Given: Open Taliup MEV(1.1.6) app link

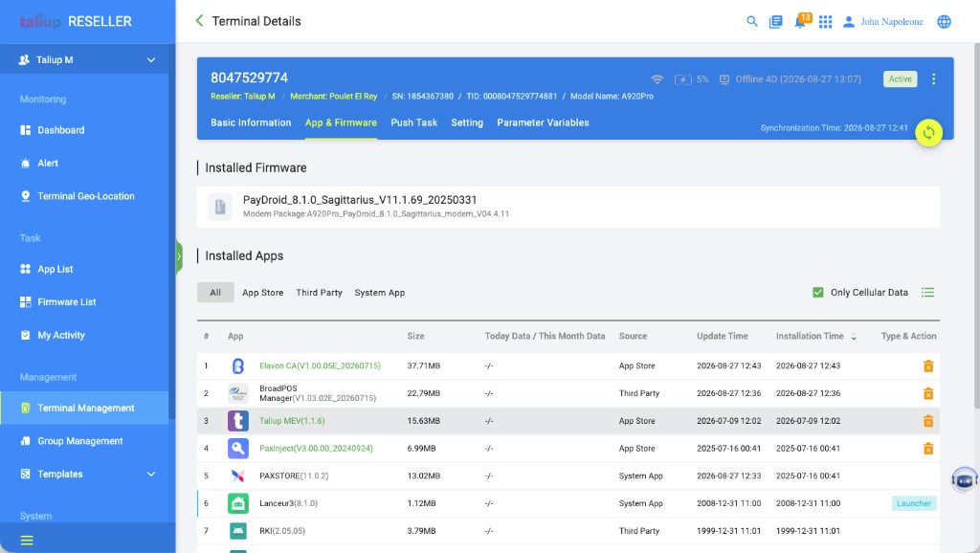Looking at the screenshot, I should tap(292, 421).
